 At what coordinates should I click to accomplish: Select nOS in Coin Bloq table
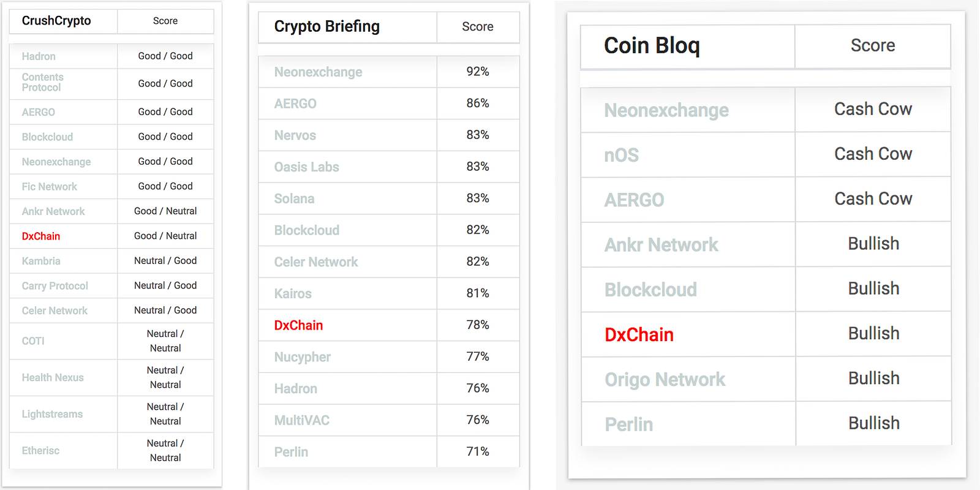622,155
